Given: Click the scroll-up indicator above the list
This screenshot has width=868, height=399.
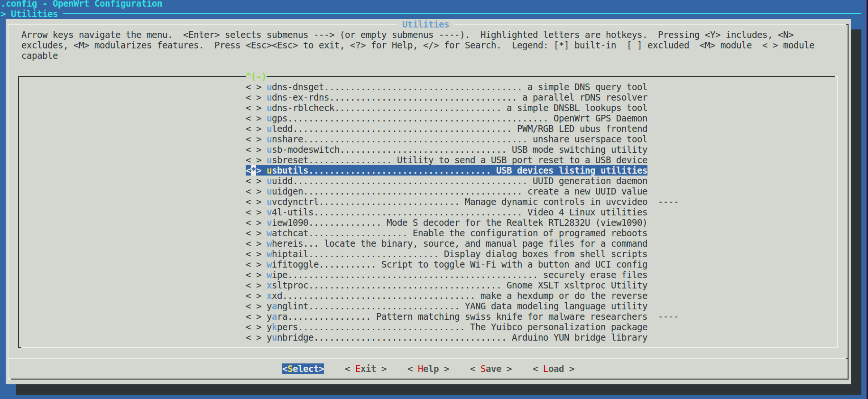Looking at the screenshot, I should tap(256, 76).
